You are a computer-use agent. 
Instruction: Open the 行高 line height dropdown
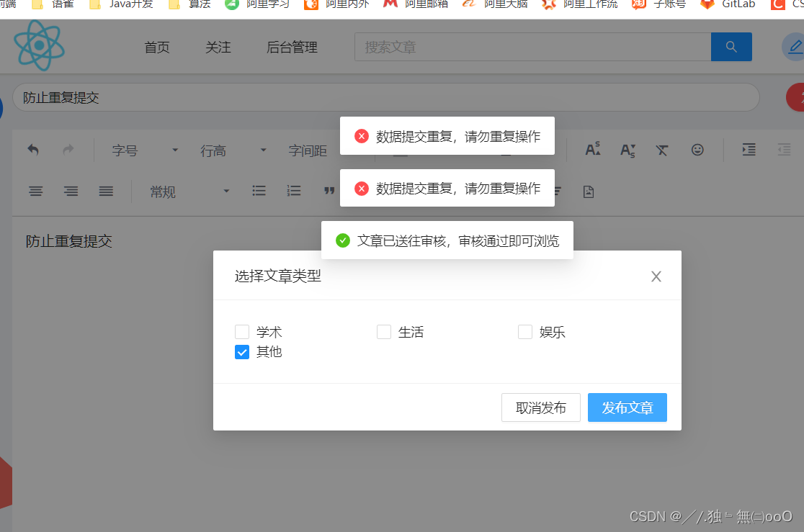tap(233, 150)
